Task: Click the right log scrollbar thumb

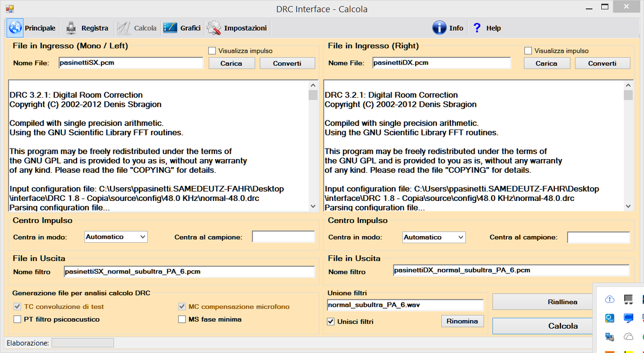Action: (628, 95)
